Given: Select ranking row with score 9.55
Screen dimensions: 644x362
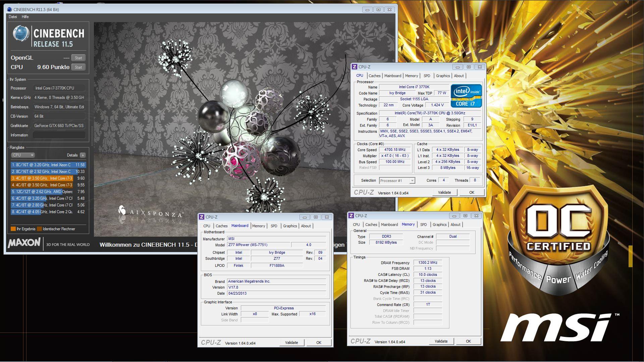Looking at the screenshot, I should [x=48, y=185].
